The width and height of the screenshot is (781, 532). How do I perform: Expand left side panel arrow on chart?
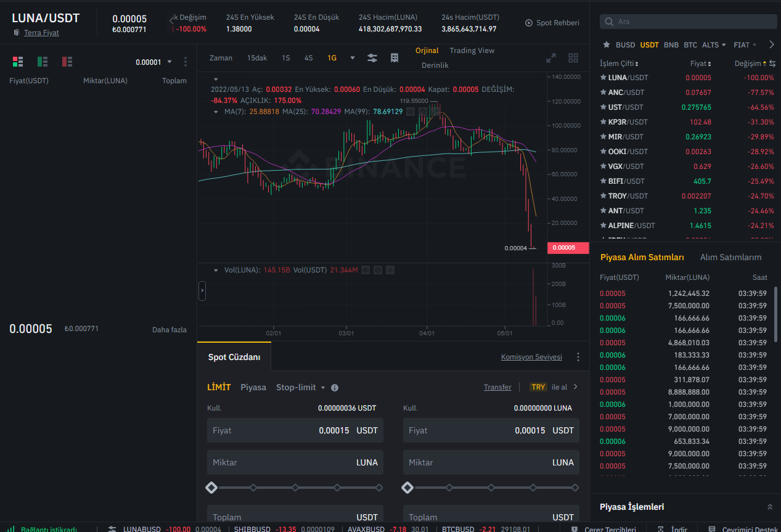(202, 291)
